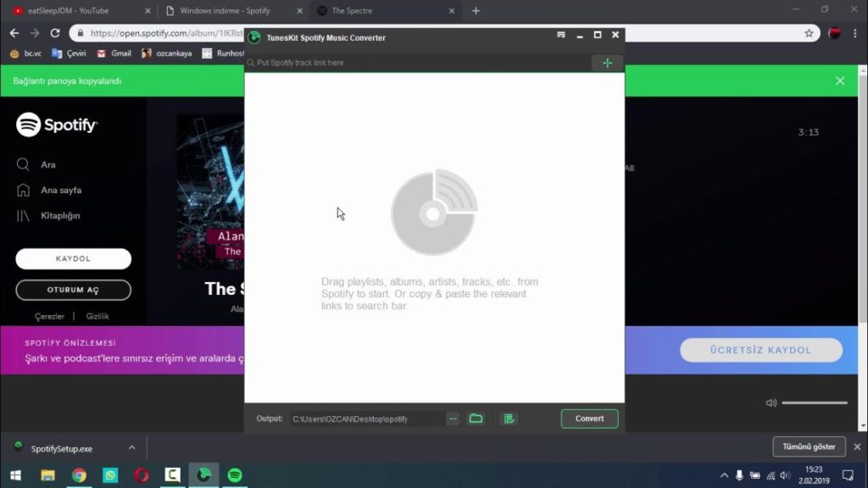Open SpotifySetup.exe downloaded file
Viewport: 868px width, 488px height.
pos(61,449)
